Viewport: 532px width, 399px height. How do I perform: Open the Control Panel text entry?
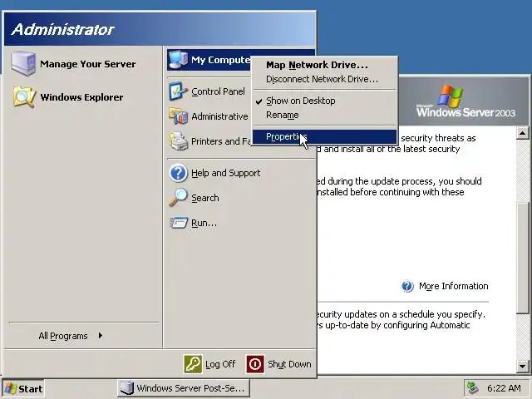[x=218, y=91]
